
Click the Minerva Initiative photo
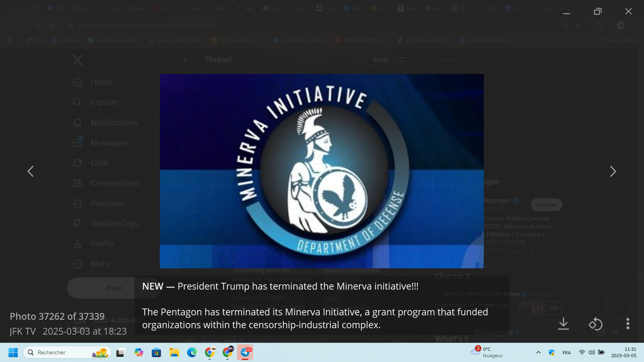(322, 171)
